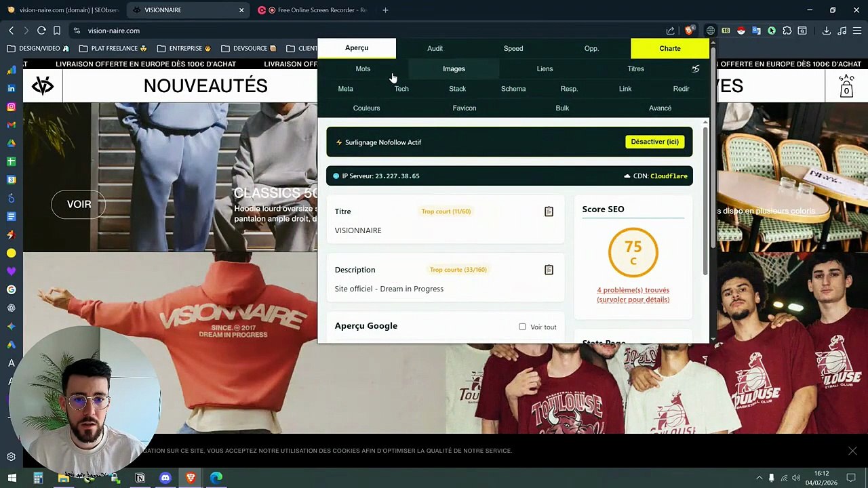Screen dimensions: 868x488
Task: Click the Pokeball extension icon
Action: pos(741,30)
